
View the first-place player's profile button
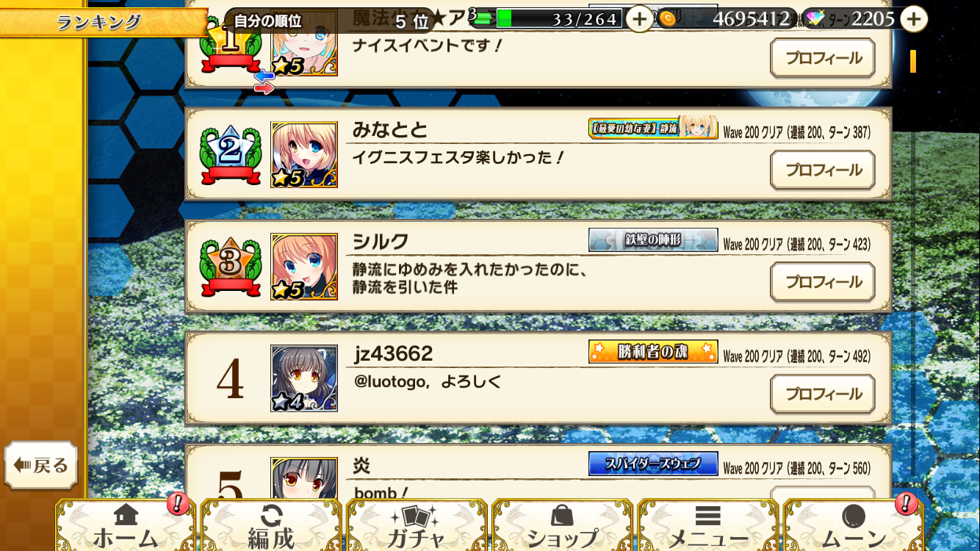pos(823,58)
